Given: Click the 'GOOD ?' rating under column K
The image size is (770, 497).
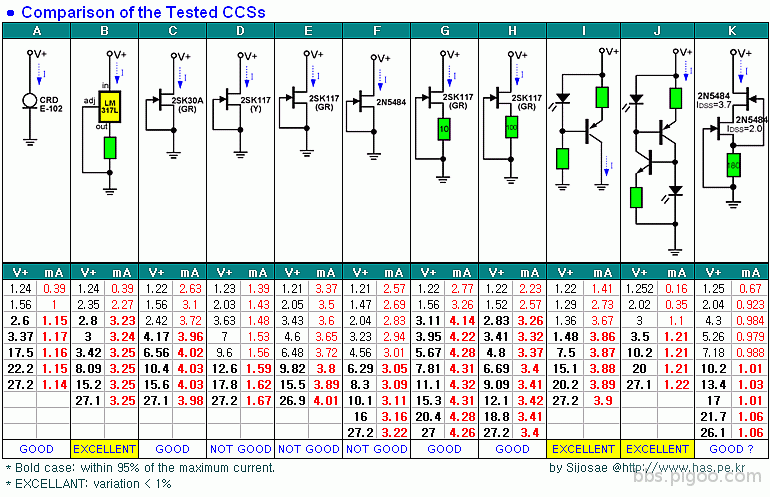Looking at the screenshot, I should point(731,449).
